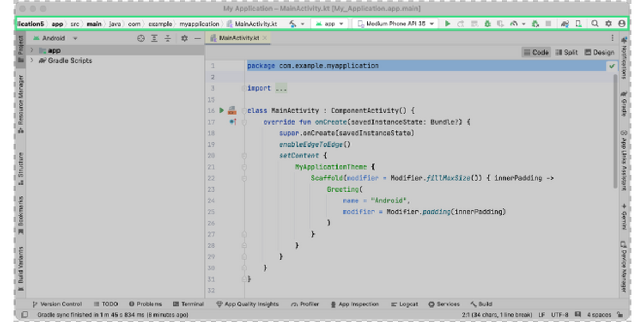Open the Bookmarks side tab
Screen dimensions: 644x322
point(20,215)
